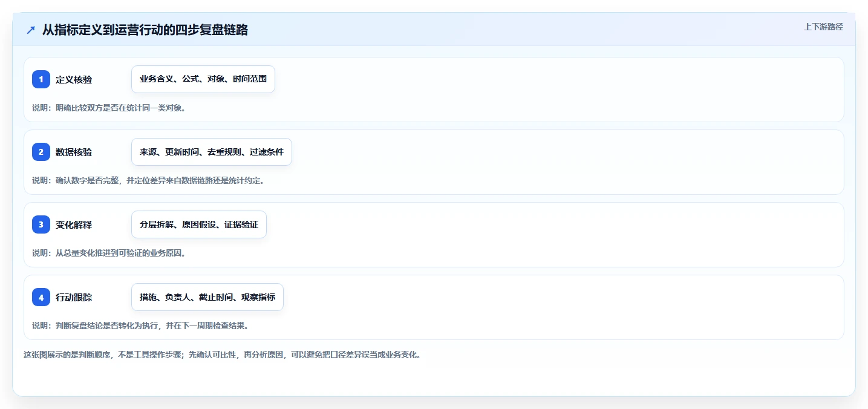Select the 分层拆解、原因假设、证据验证 chip
Viewport: 868px width, 409px height.
(x=199, y=224)
